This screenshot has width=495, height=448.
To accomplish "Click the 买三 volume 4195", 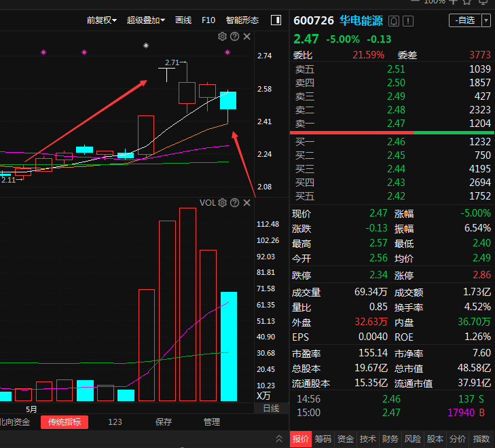I will 480,169.
